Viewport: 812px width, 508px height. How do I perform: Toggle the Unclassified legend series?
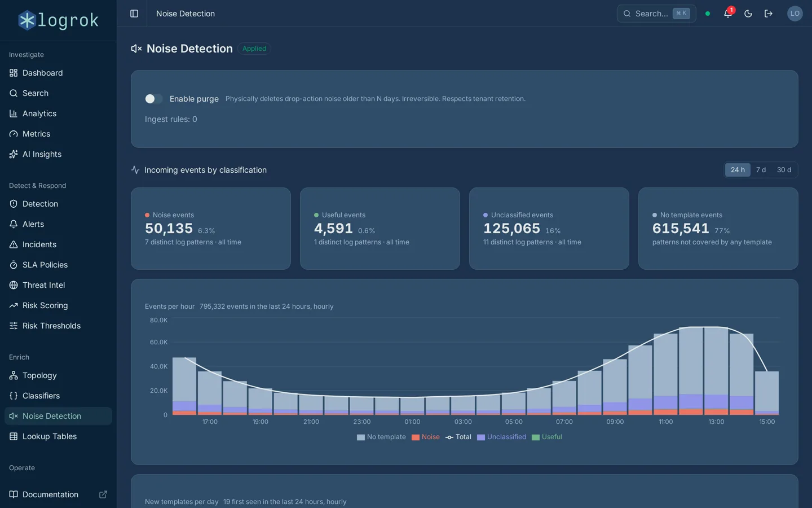[502, 437]
